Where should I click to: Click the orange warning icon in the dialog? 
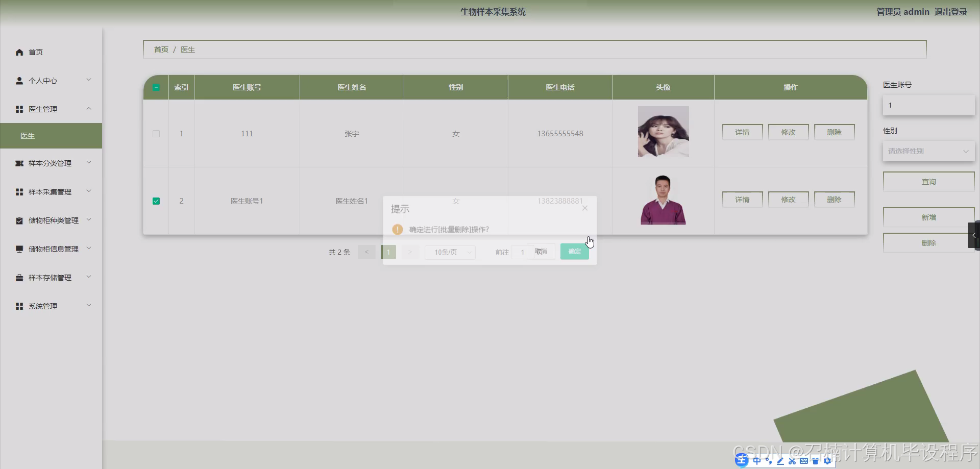pos(398,230)
